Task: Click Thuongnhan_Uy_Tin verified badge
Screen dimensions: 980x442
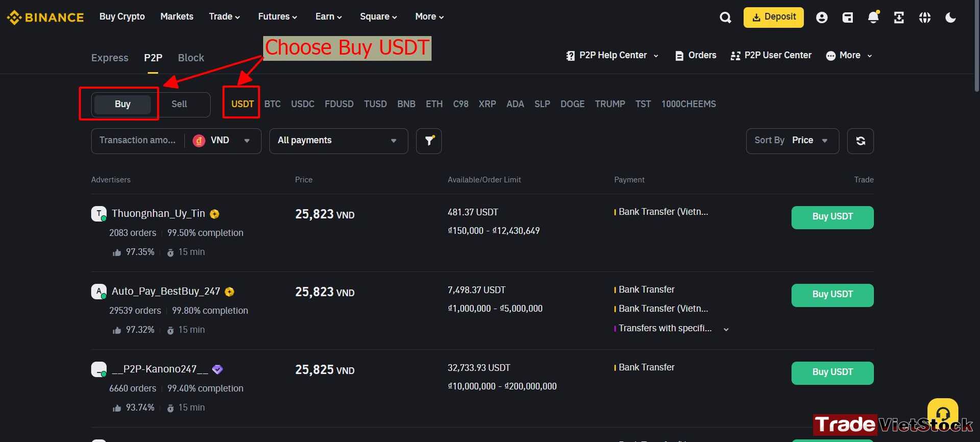Action: pos(215,214)
